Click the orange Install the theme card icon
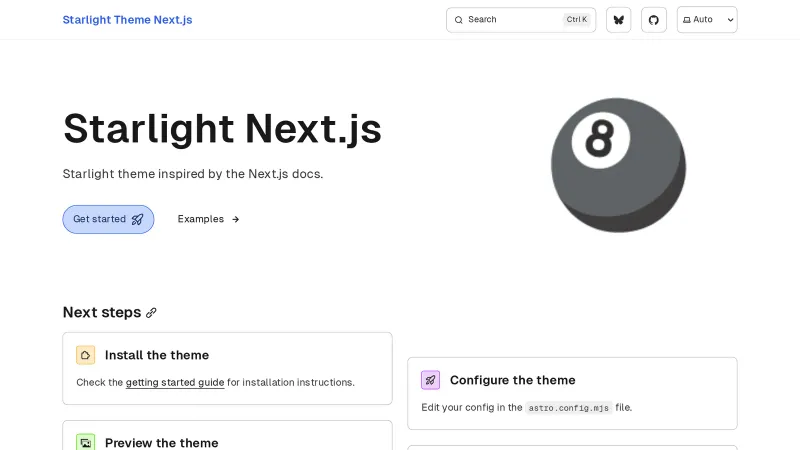The height and width of the screenshot is (450, 800). click(x=86, y=355)
